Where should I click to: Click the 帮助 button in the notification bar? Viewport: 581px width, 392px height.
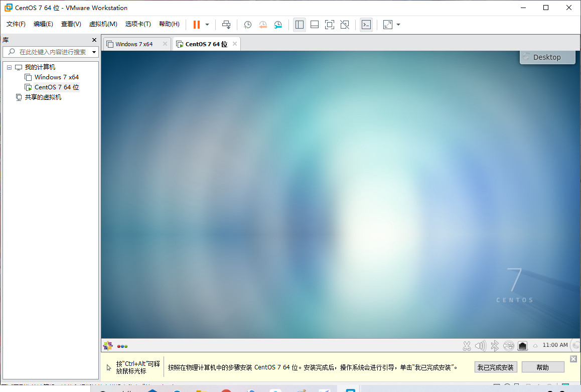coord(543,367)
